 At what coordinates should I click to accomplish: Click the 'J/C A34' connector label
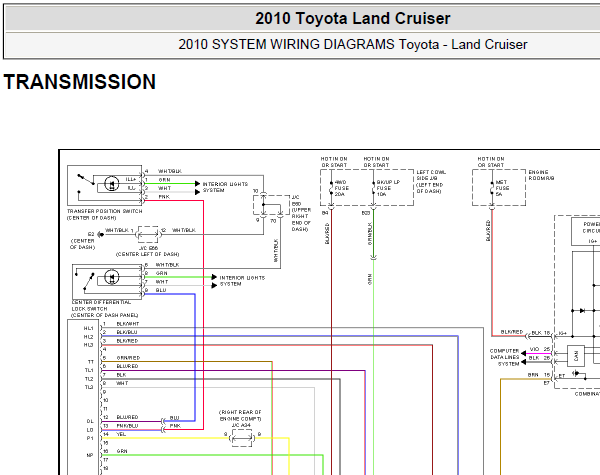[241, 425]
